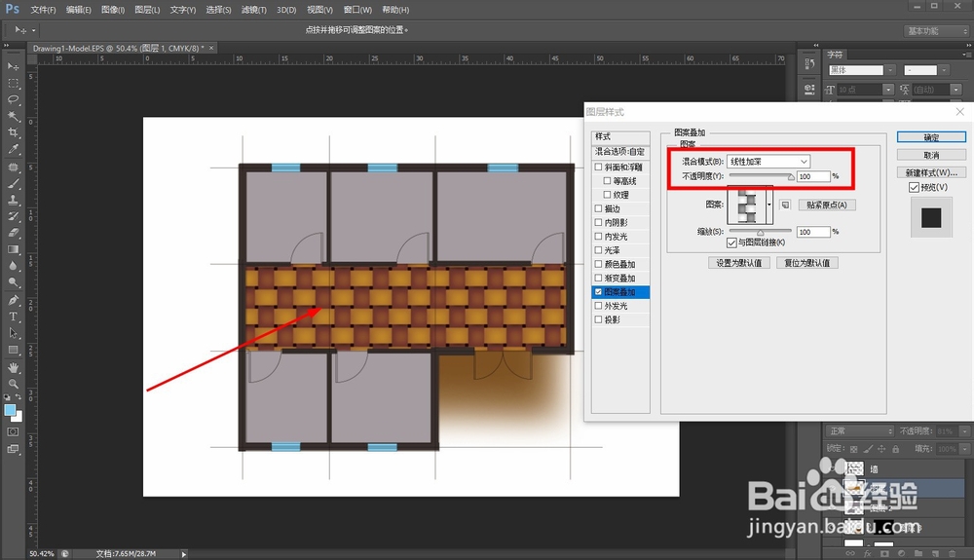Click the foreground color swatch
974x560 pixels.
click(x=10, y=410)
